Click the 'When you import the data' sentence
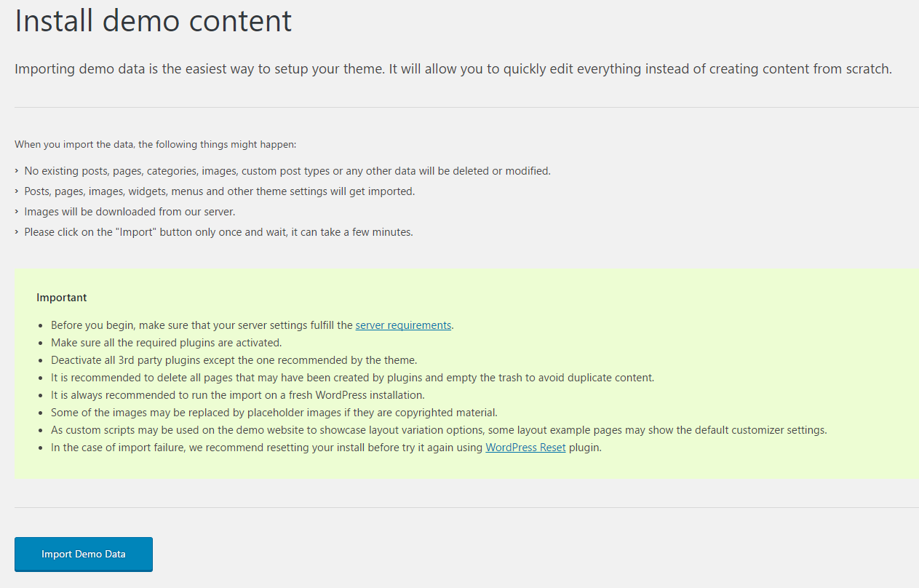 [155, 144]
